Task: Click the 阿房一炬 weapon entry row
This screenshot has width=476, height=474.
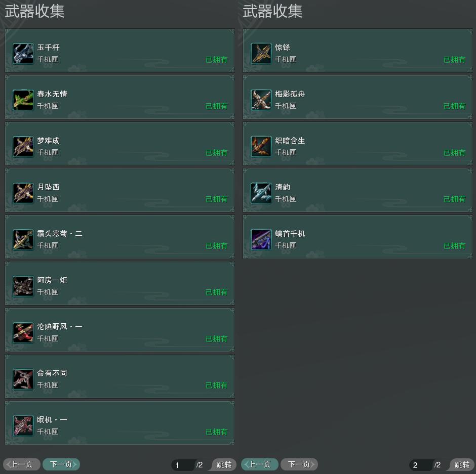Action: coord(120,284)
